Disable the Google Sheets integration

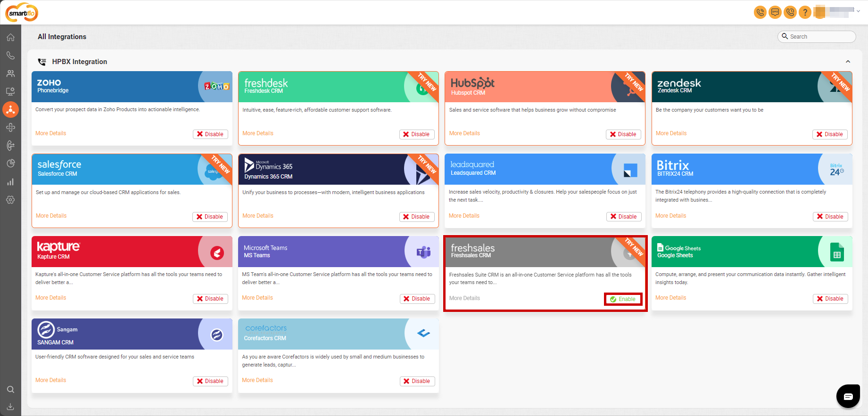click(830, 299)
